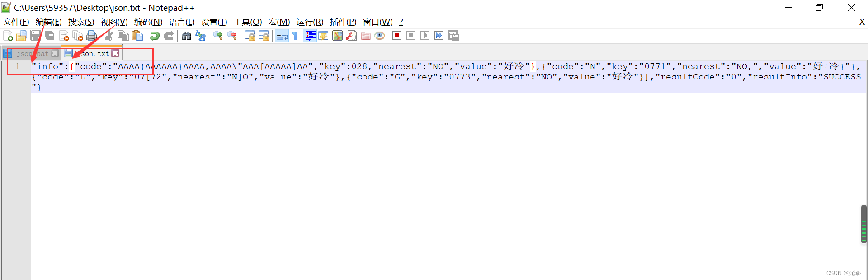This screenshot has width=868, height=280.
Task: Close the current document via toolbar icon
Action: 64,36
